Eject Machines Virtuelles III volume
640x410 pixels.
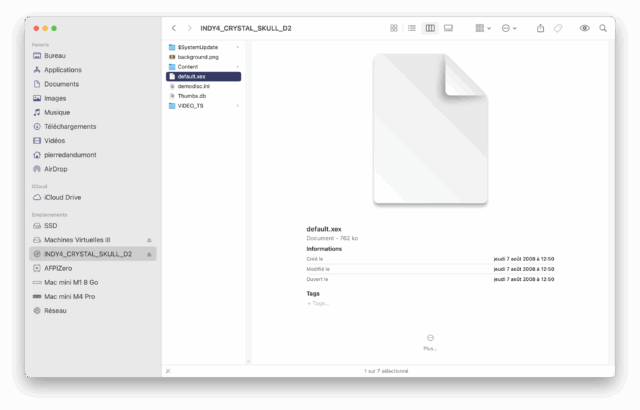click(x=149, y=240)
